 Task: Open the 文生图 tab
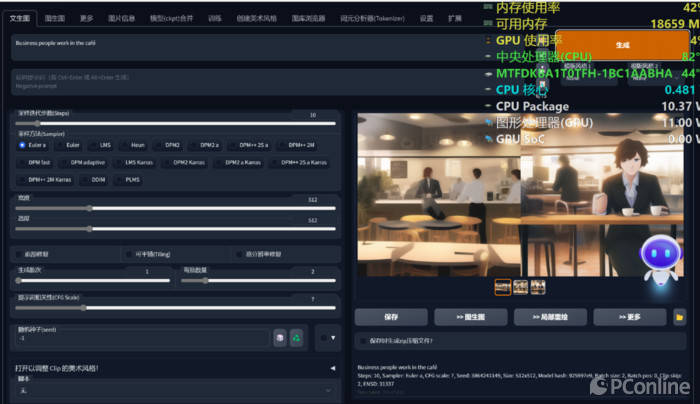pyautogui.click(x=20, y=18)
